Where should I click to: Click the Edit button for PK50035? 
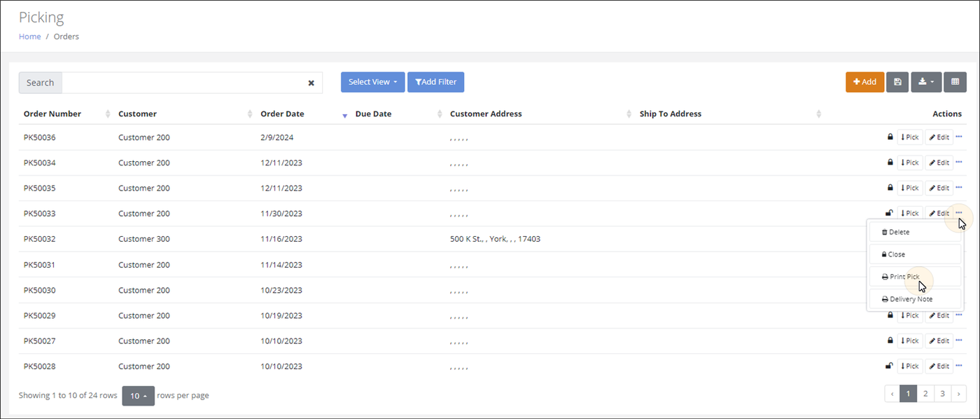[939, 188]
